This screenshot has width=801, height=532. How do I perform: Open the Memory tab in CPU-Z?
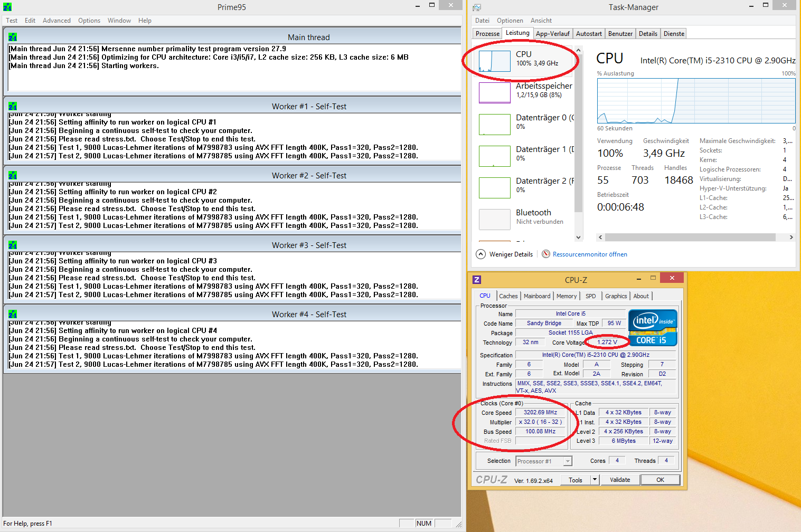click(x=567, y=296)
